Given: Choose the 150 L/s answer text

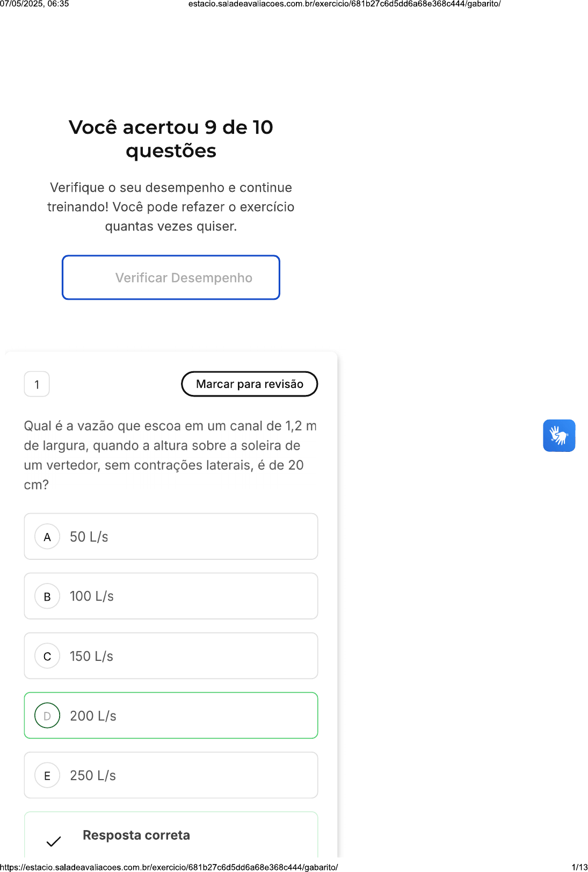Looking at the screenshot, I should 92,656.
